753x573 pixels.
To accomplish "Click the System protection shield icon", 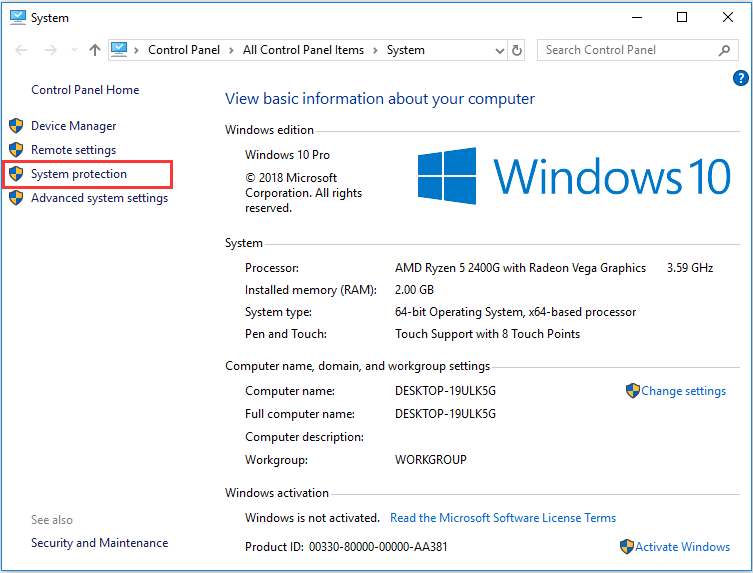I will pos(16,174).
